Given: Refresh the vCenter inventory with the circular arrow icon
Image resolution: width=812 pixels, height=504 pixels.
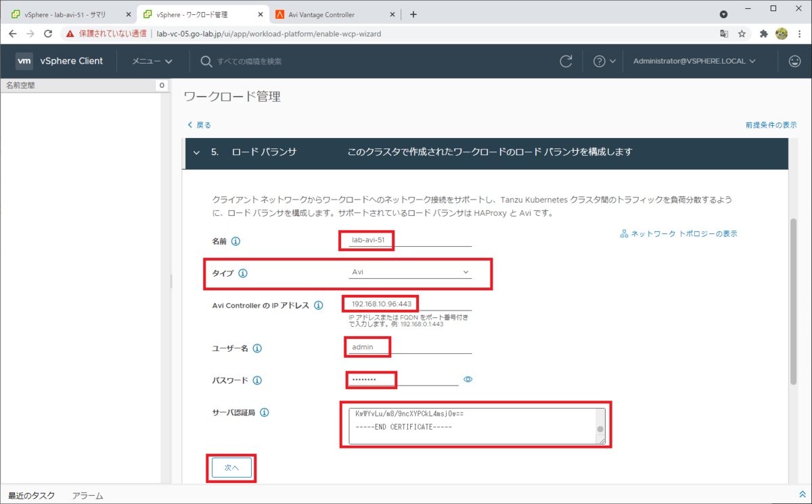Looking at the screenshot, I should click(566, 61).
